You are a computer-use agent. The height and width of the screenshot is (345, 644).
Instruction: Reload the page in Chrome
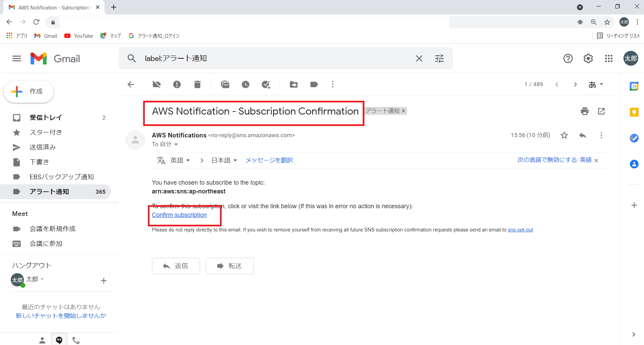[x=36, y=22]
